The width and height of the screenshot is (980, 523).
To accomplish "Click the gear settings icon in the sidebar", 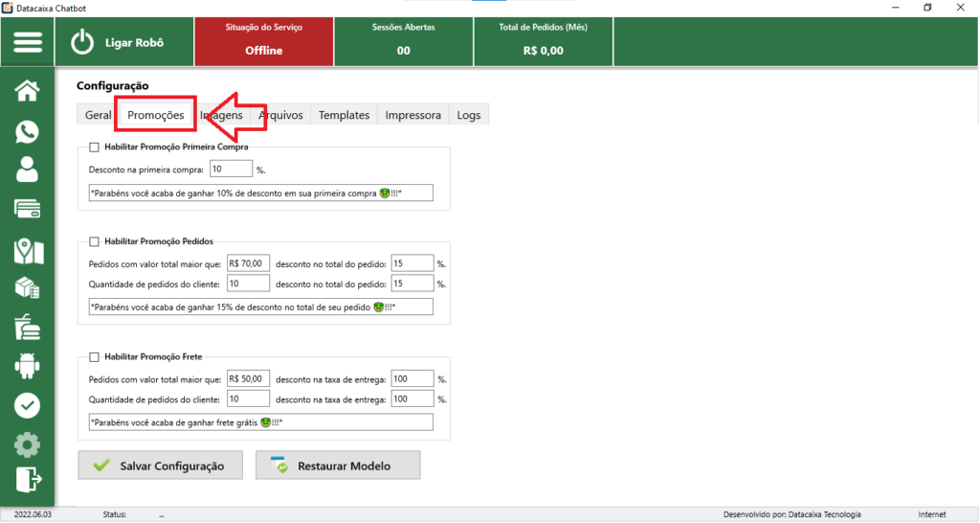I will click(x=28, y=444).
